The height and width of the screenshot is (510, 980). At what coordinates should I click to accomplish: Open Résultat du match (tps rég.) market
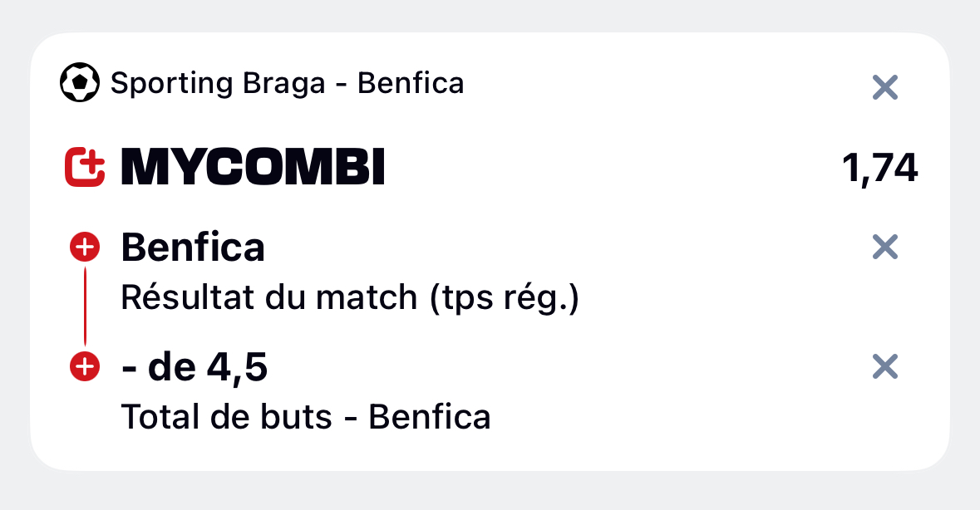[x=350, y=297]
